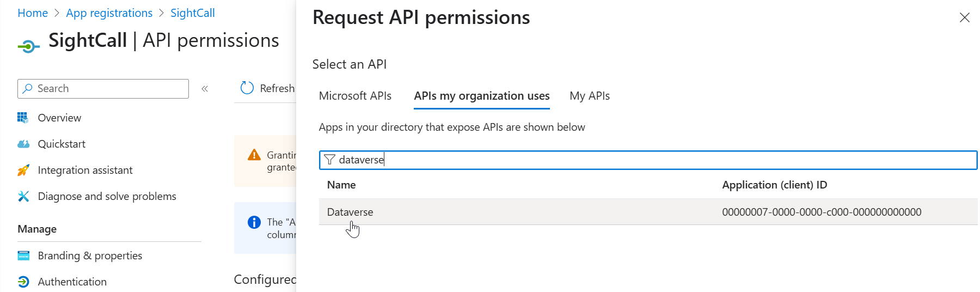Click the API filter field containing dataverse
The image size is (980, 292).
tap(648, 160)
